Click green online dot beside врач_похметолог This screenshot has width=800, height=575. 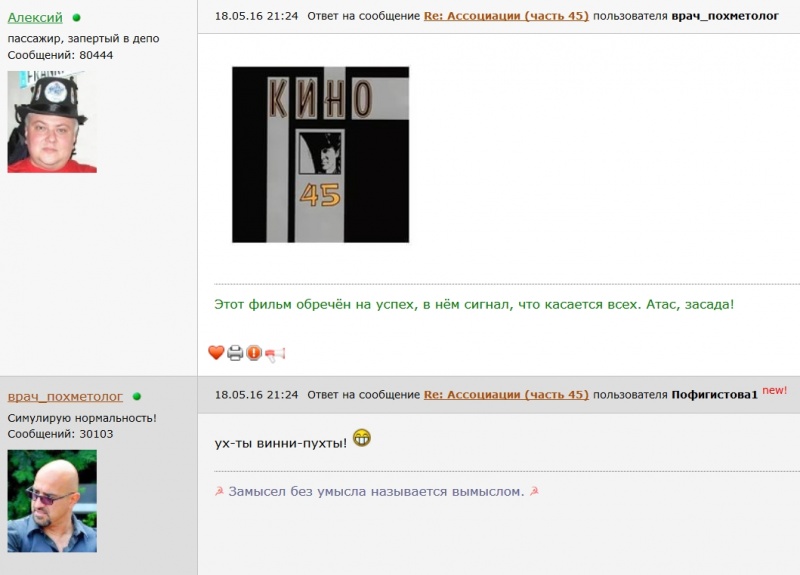(x=137, y=396)
